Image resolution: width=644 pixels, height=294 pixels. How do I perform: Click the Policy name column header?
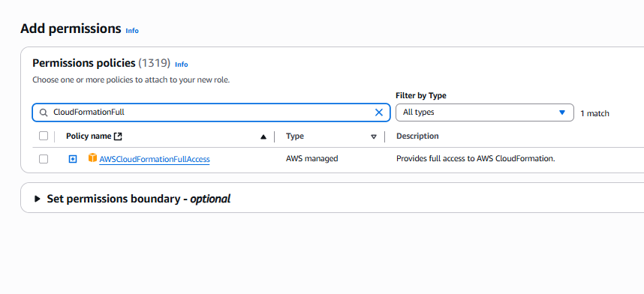89,136
